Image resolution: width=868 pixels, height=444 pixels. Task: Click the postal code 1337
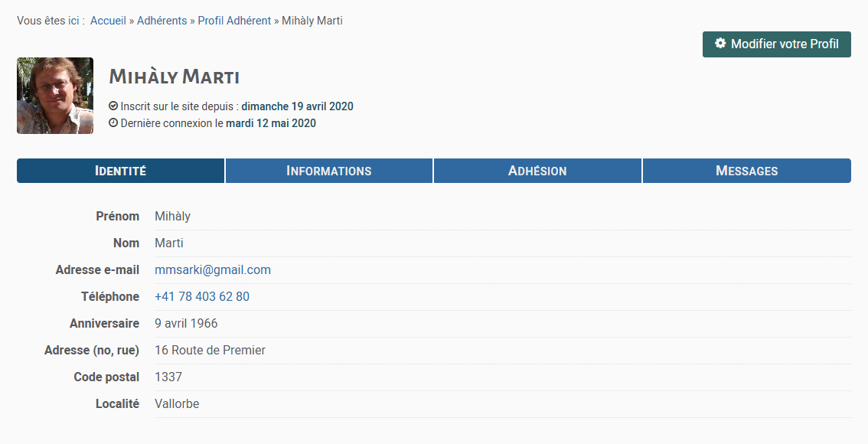pyautogui.click(x=168, y=377)
